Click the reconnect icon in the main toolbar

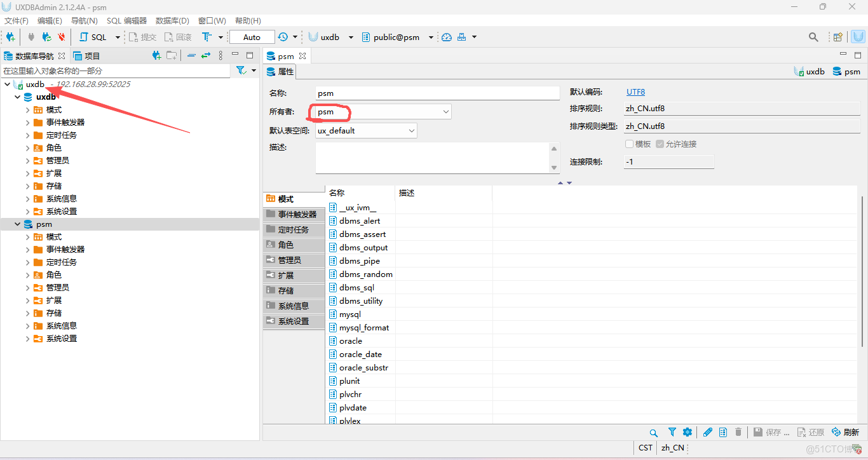[x=46, y=37]
